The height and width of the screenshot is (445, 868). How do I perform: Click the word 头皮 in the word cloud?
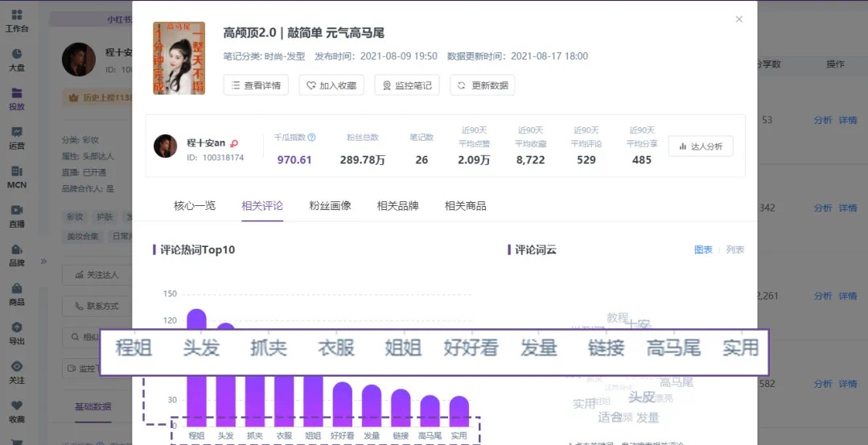pyautogui.click(x=642, y=397)
